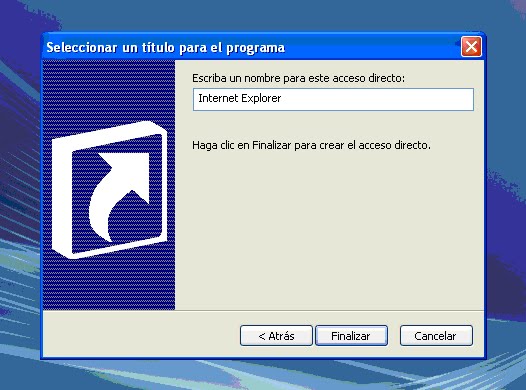
Task: Click the Finalizar button
Action: coord(351,336)
